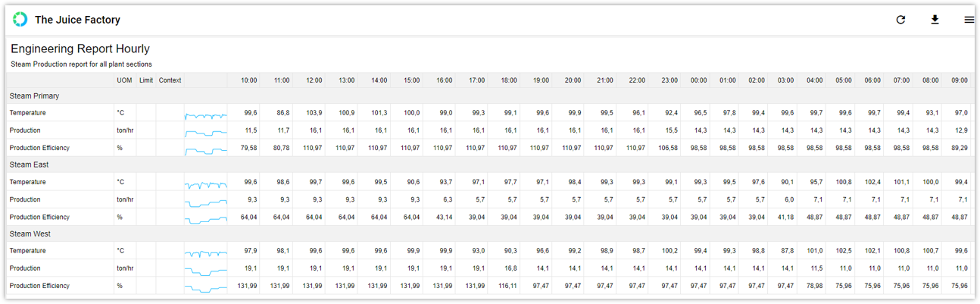The height and width of the screenshot is (304, 980).
Task: Click the download report icon
Action: [x=935, y=20]
